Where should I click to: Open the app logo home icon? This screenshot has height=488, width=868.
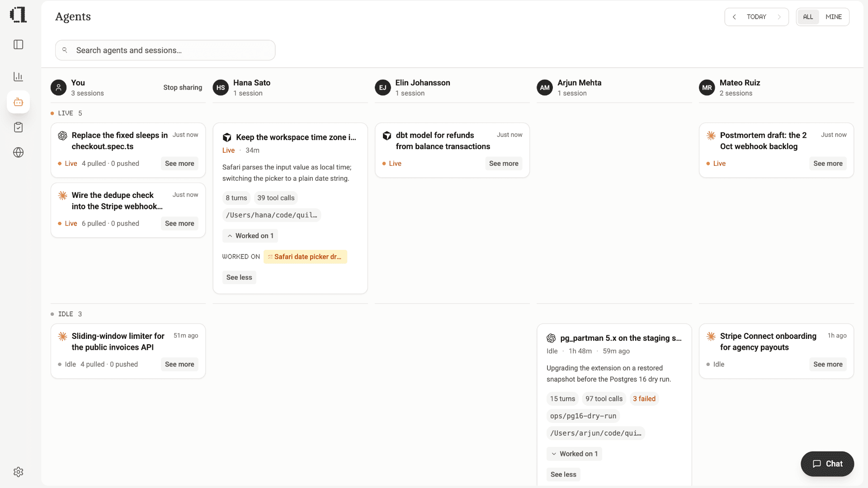click(18, 14)
